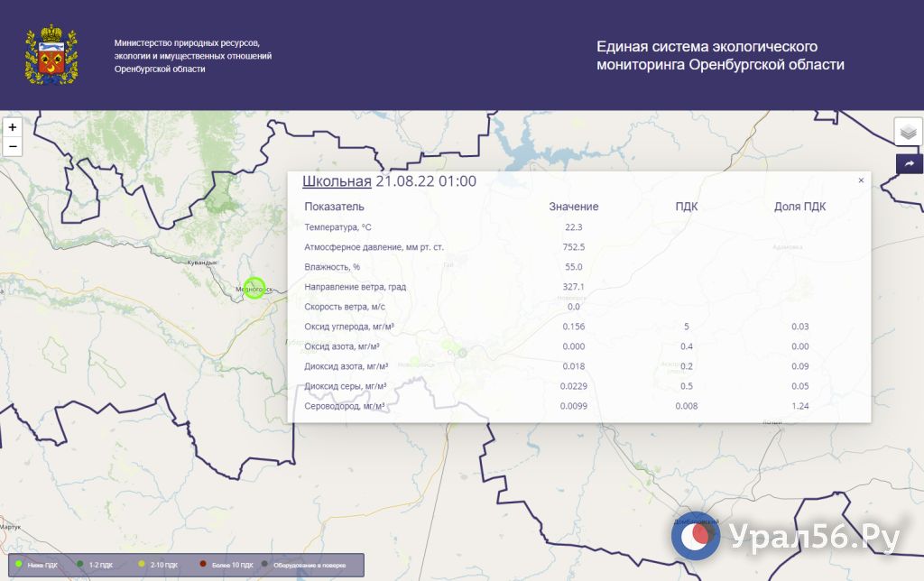Click the Урал56.Ру watermark logo
924x581 pixels.
tap(695, 538)
